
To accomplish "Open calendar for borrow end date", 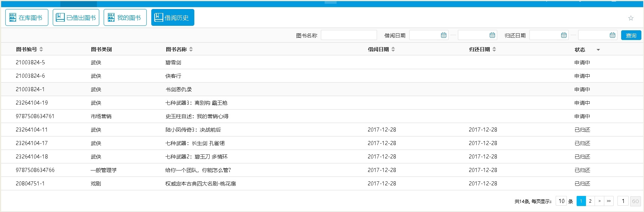I will click(x=492, y=35).
